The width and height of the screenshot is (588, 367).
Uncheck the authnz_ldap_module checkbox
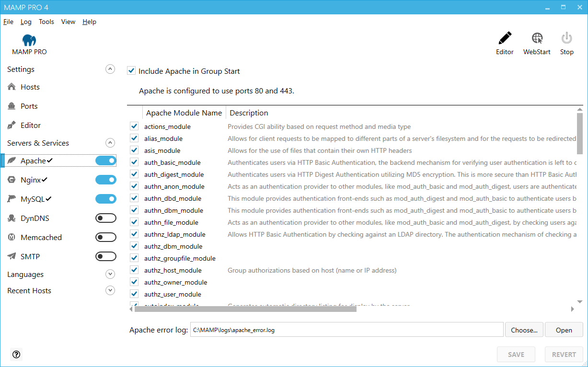(x=134, y=234)
